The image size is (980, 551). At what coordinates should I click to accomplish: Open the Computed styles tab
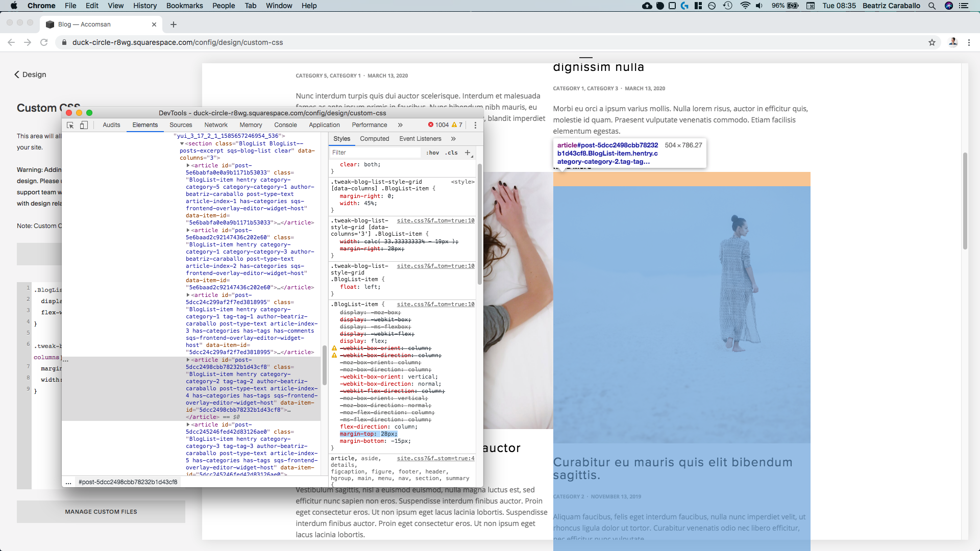(x=374, y=139)
